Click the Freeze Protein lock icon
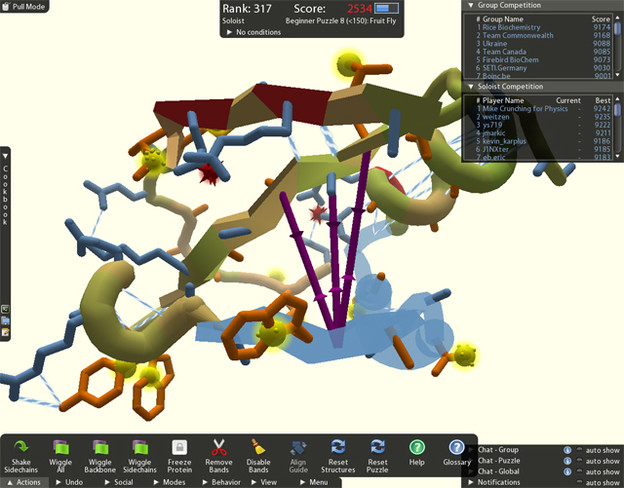This screenshot has width=624, height=488. 179,448
